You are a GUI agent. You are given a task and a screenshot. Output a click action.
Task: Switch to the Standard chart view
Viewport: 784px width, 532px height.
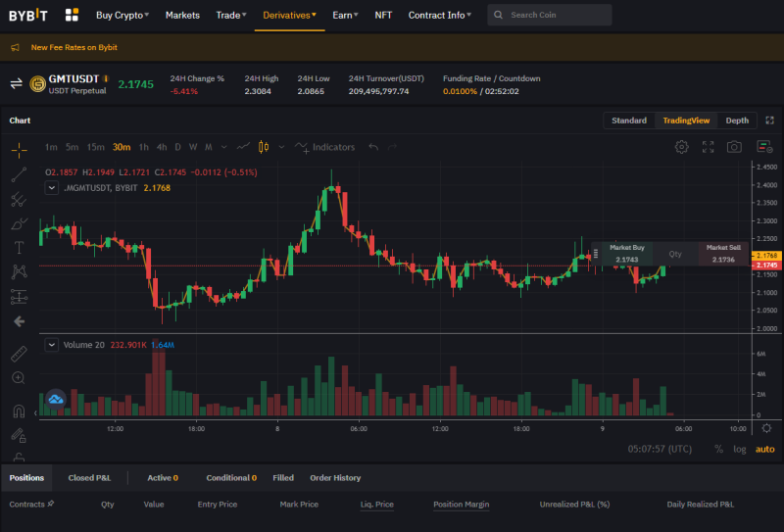click(629, 121)
